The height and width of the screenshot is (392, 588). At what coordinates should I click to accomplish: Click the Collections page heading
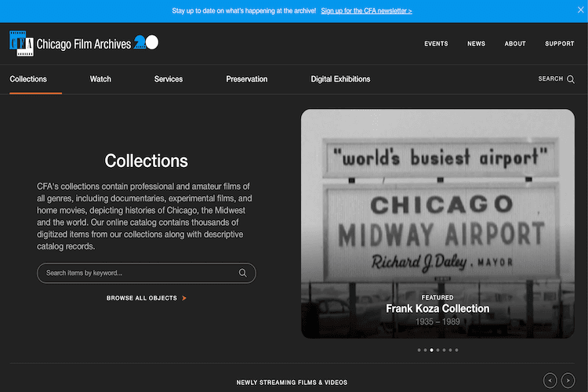[x=147, y=161]
